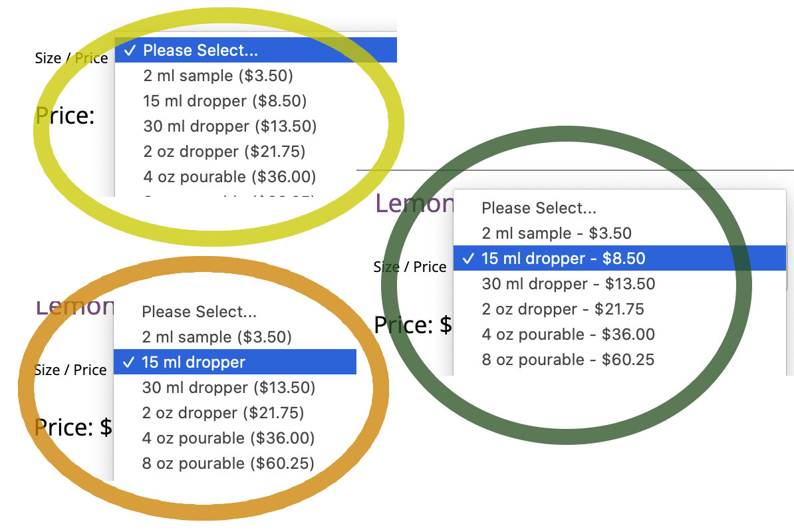Select the checked "15 ml dropper" without price

[194, 362]
